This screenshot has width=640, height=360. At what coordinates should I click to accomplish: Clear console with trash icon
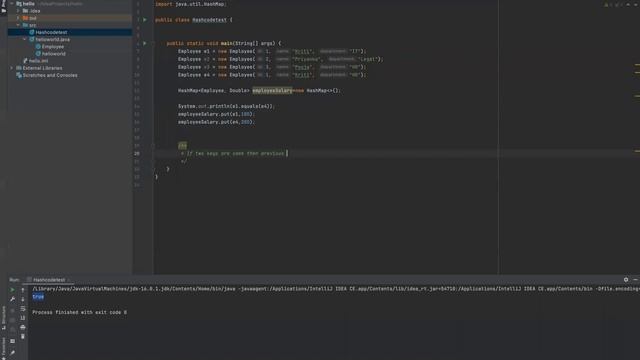point(23,337)
